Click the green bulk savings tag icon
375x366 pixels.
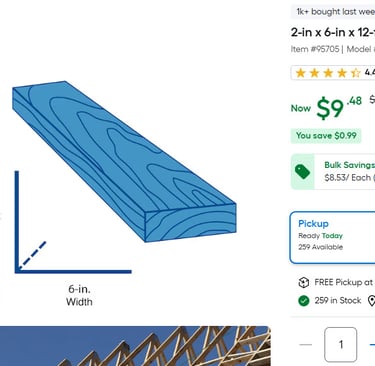[x=302, y=172]
